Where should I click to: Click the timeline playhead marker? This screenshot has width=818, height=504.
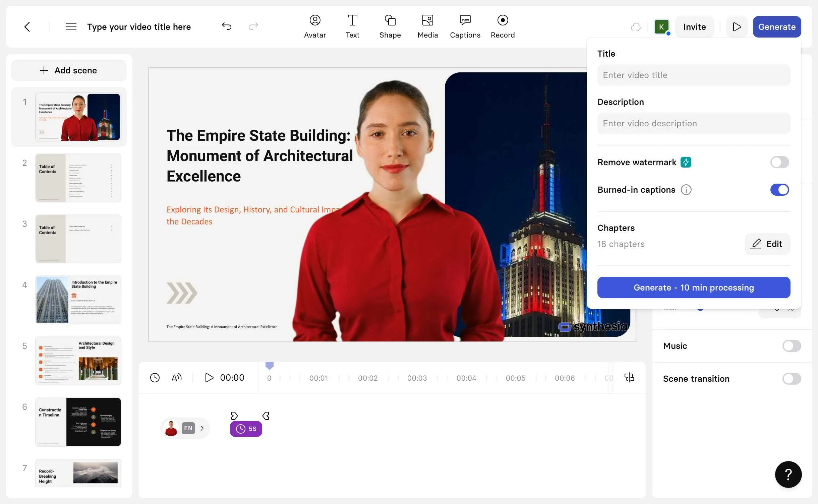pos(269,365)
